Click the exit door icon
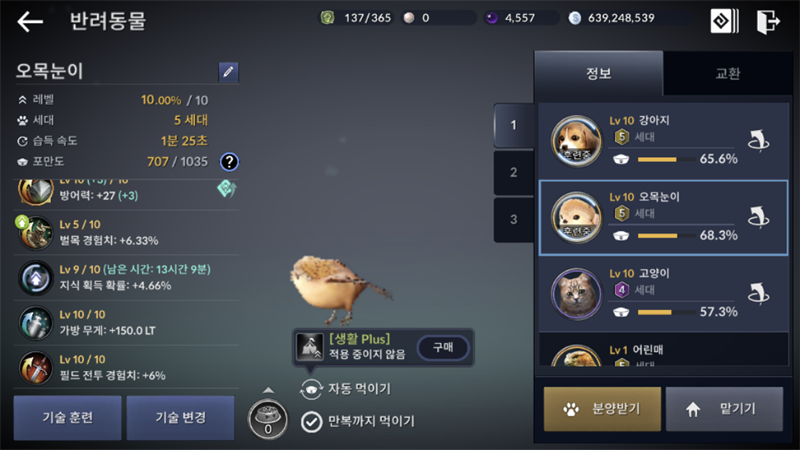The height and width of the screenshot is (450, 800). 768,21
